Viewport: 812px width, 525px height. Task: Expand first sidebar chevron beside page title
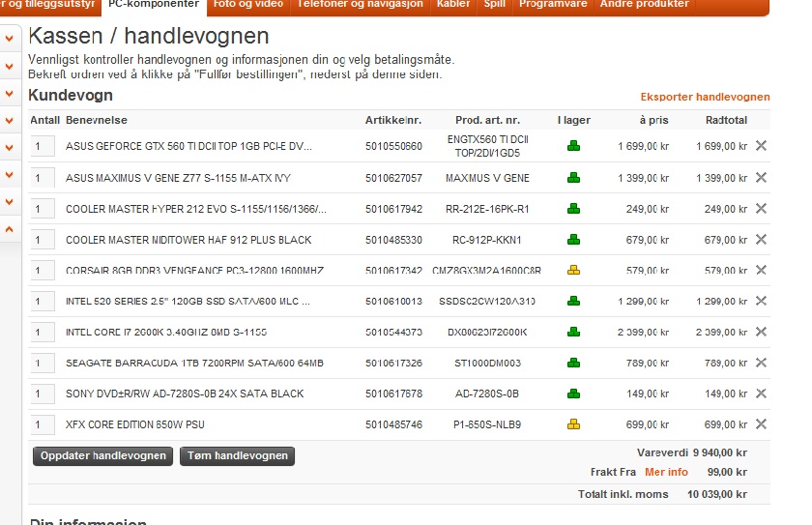click(x=10, y=39)
